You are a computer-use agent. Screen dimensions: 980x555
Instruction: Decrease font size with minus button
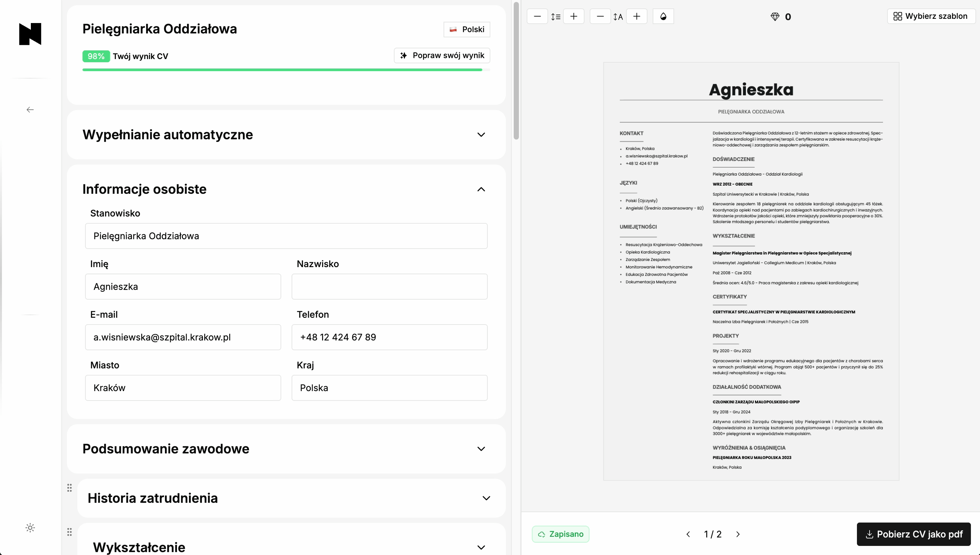[600, 17]
